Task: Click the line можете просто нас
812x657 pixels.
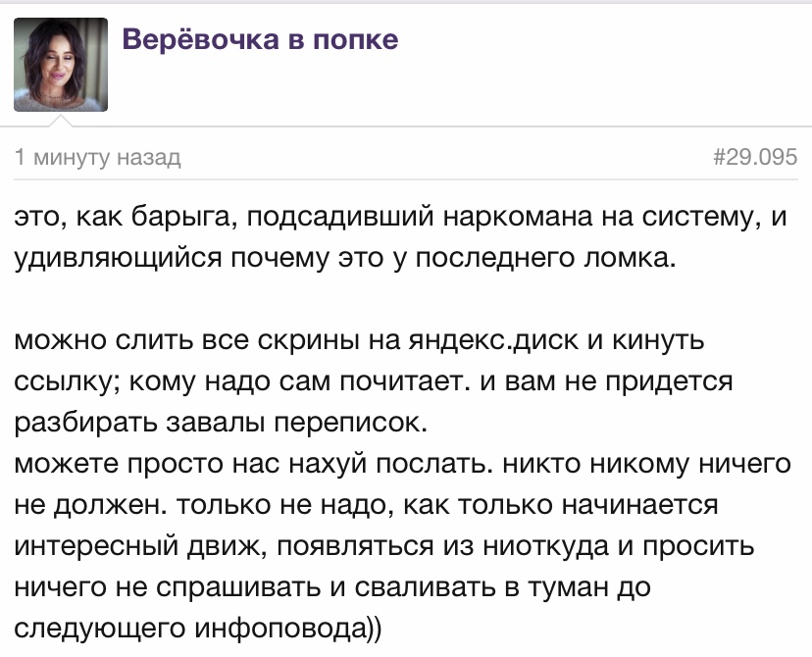Action: [x=402, y=464]
